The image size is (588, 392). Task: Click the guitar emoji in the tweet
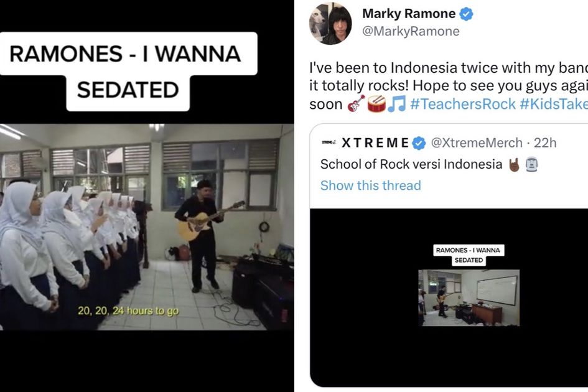click(356, 103)
